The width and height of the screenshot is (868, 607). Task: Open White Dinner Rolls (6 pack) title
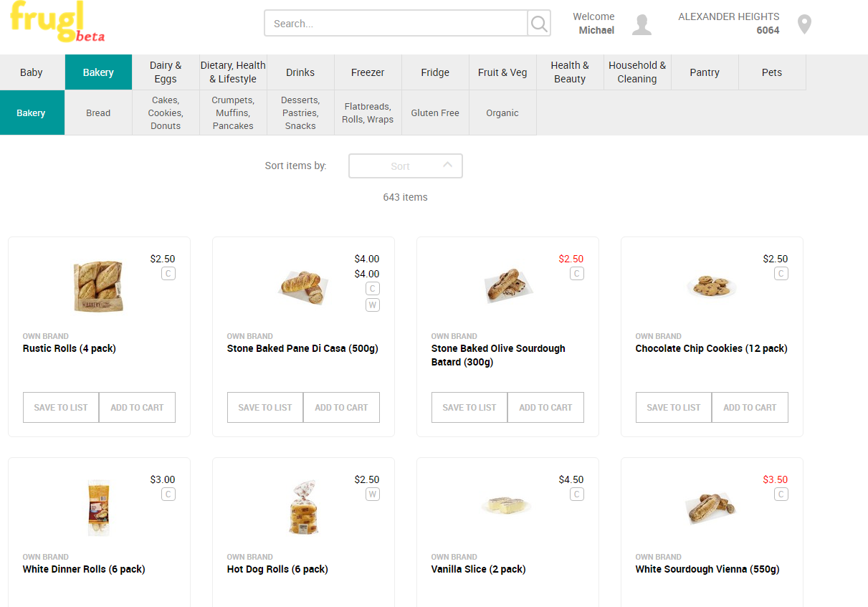point(84,570)
